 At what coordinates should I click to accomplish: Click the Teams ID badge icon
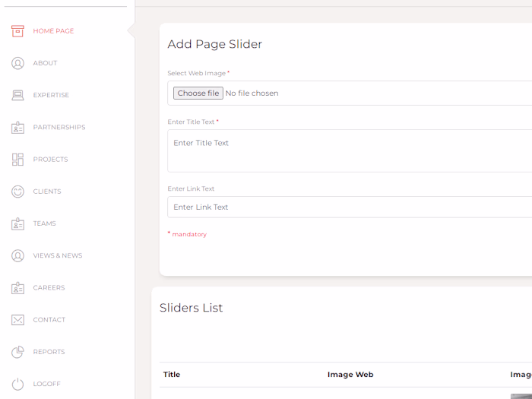[17, 223]
